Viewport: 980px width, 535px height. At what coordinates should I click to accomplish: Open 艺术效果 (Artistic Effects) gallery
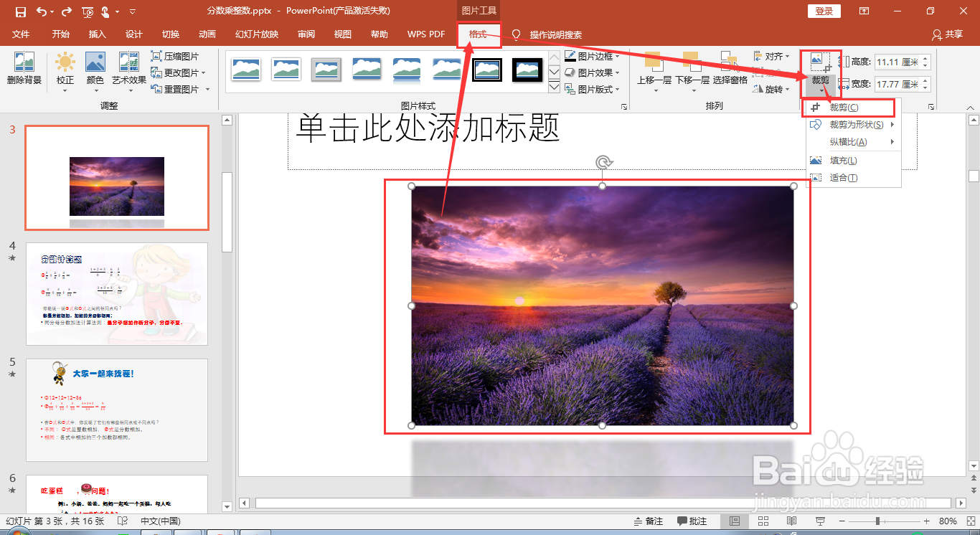129,72
